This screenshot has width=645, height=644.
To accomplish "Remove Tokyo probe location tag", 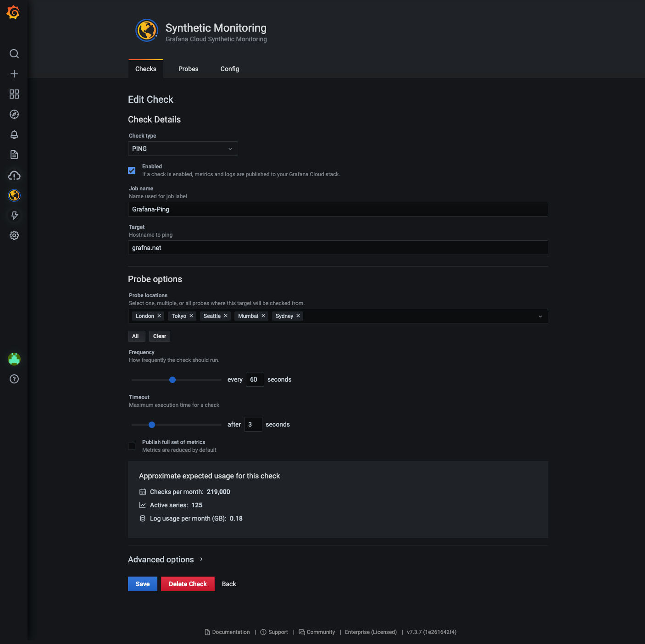I will 191,316.
